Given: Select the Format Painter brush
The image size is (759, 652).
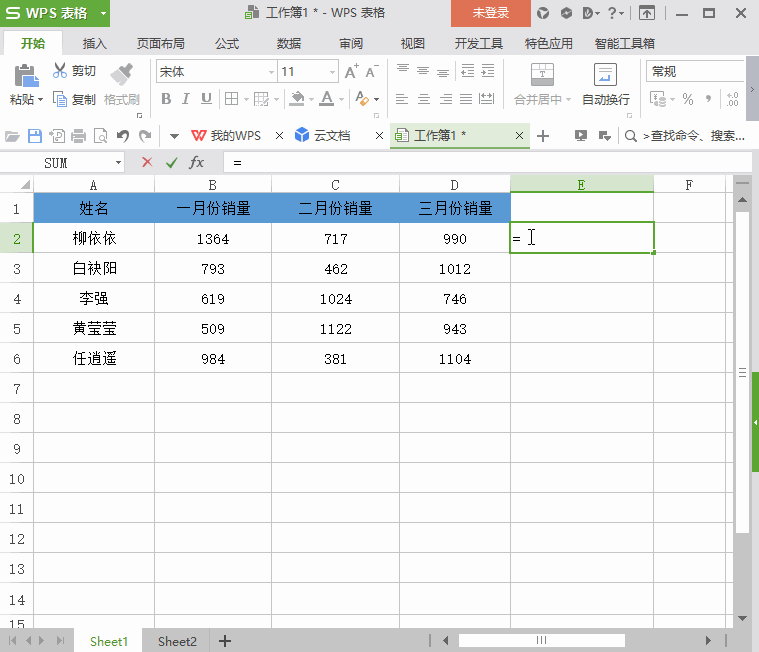Looking at the screenshot, I should 121,74.
